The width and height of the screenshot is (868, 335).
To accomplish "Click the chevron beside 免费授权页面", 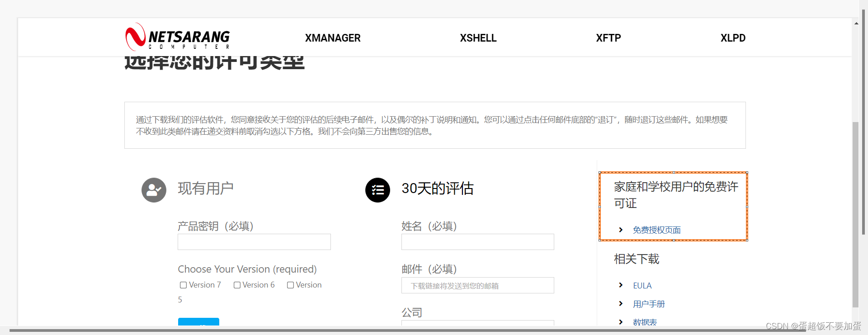I will [621, 230].
